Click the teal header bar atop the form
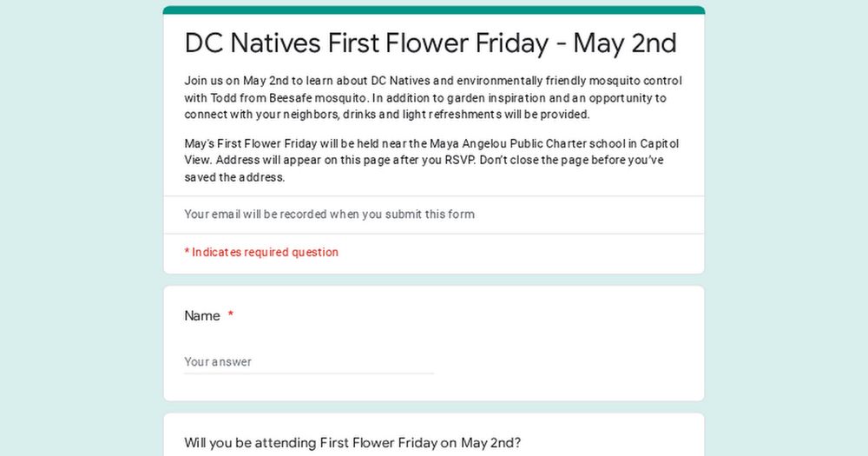Screen dimensions: 868x456 click(x=434, y=10)
